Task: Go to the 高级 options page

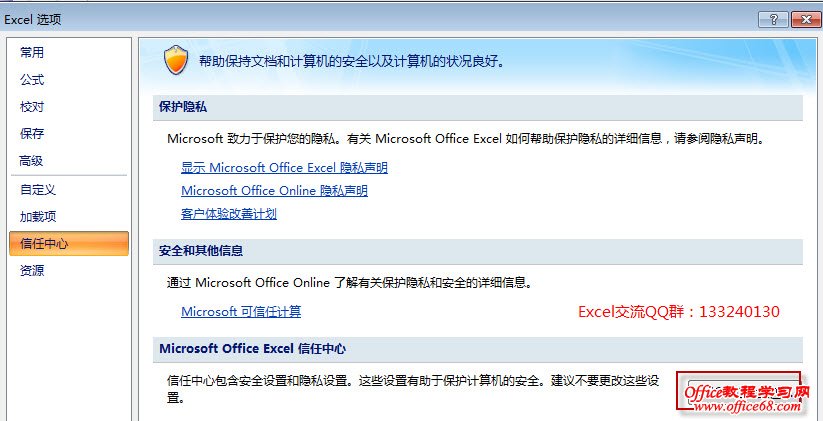Action: tap(32, 161)
